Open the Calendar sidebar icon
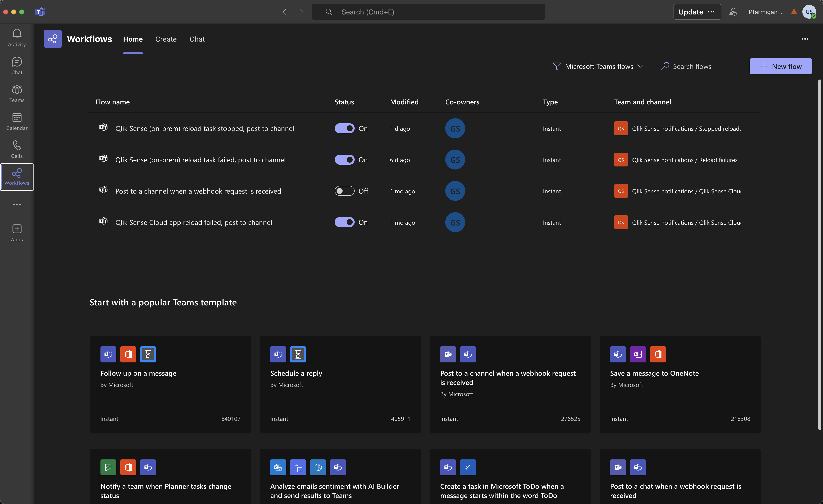The image size is (823, 504). (x=17, y=121)
